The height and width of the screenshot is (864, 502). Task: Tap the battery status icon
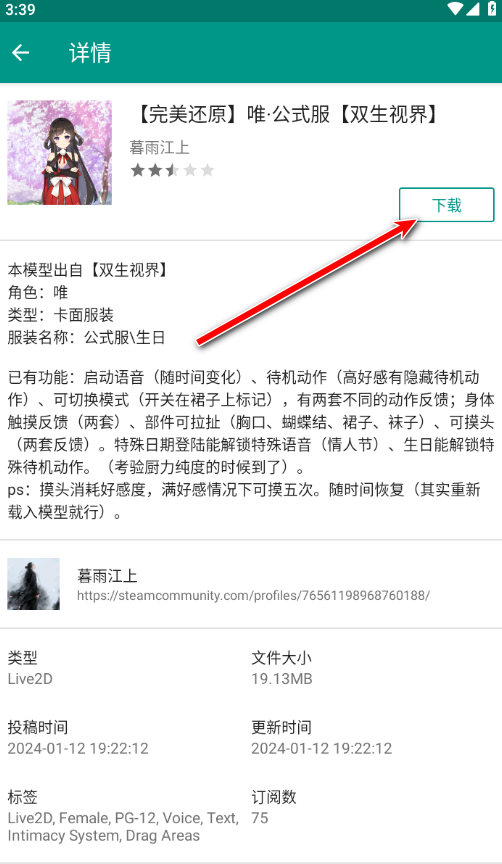[492, 9]
